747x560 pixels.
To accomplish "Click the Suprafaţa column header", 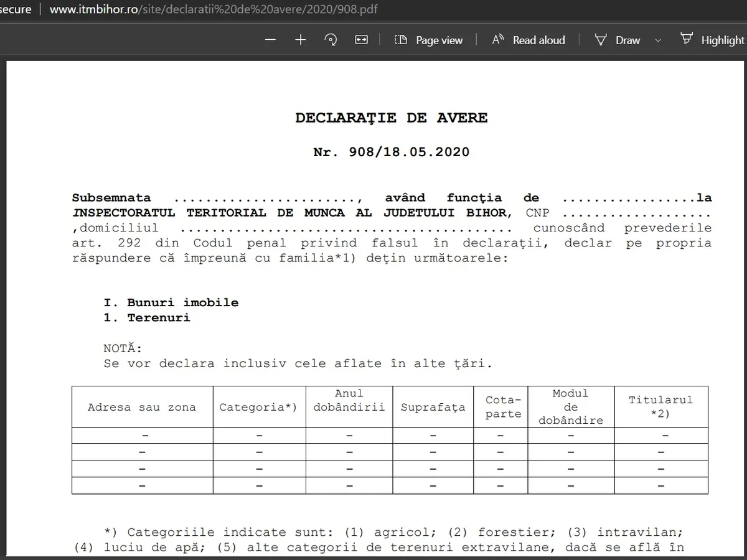I will [x=433, y=408].
